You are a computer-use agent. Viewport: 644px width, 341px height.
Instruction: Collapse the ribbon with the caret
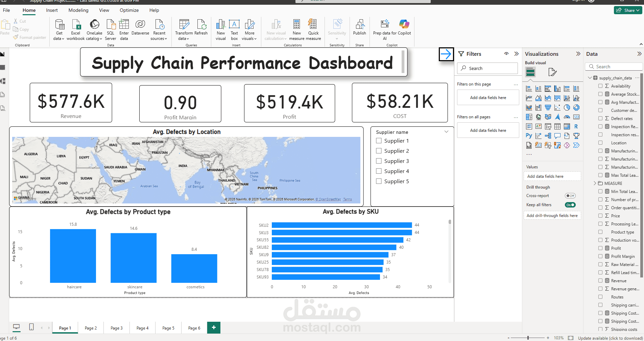click(641, 44)
